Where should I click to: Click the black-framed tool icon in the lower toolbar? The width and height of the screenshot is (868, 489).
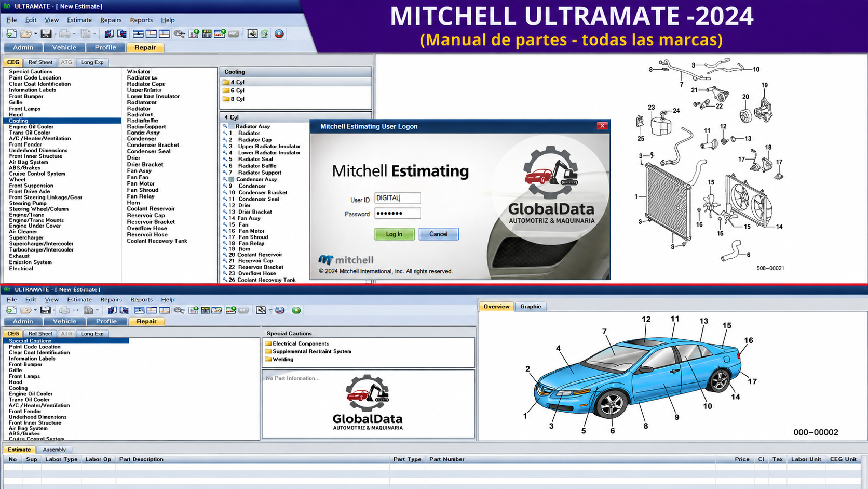click(x=261, y=310)
